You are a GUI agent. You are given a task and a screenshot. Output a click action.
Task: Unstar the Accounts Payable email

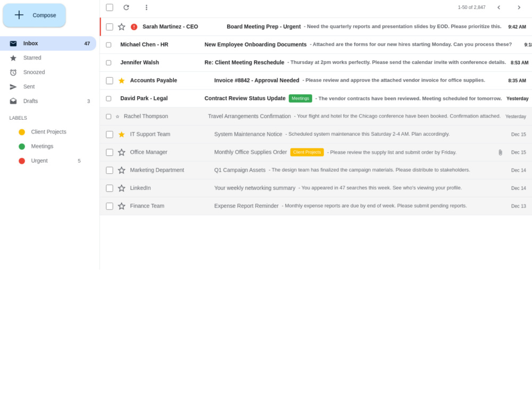click(121, 80)
